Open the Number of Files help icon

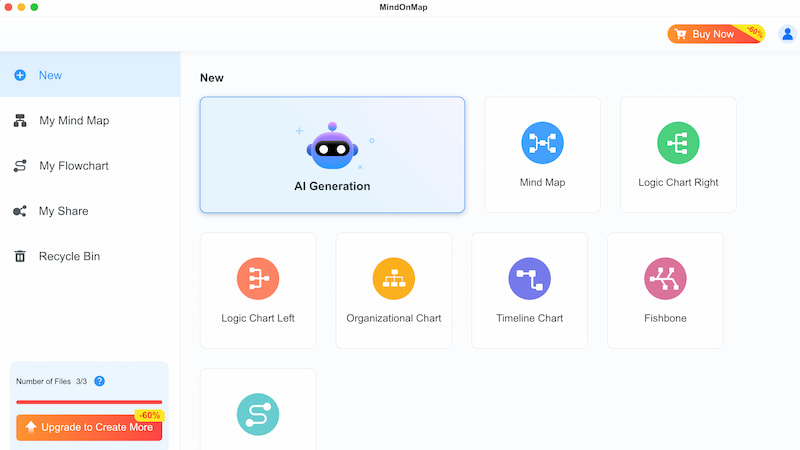(x=99, y=381)
